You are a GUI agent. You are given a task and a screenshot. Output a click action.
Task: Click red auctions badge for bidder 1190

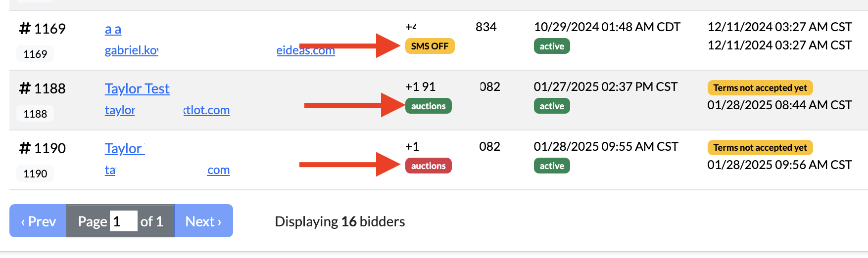[x=428, y=166]
